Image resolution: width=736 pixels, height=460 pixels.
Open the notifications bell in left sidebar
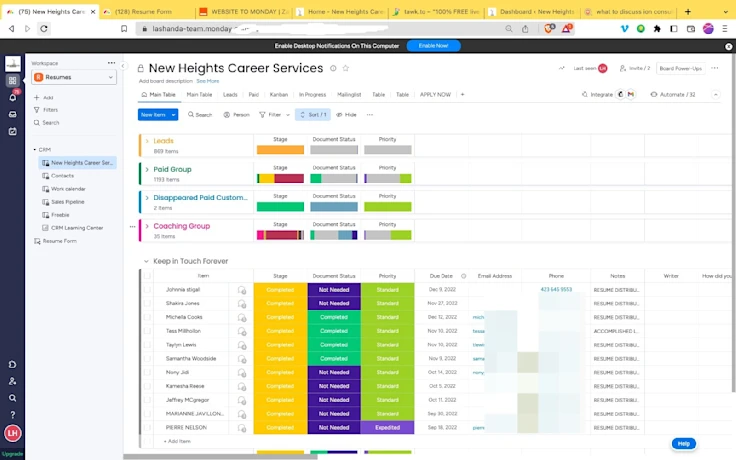click(x=13, y=97)
